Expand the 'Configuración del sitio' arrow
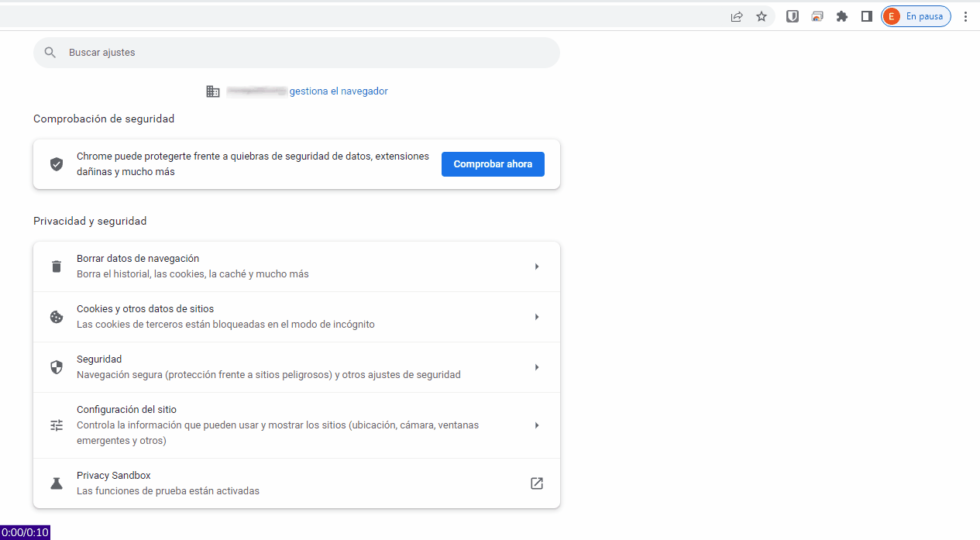This screenshot has height=540, width=980. [x=536, y=425]
